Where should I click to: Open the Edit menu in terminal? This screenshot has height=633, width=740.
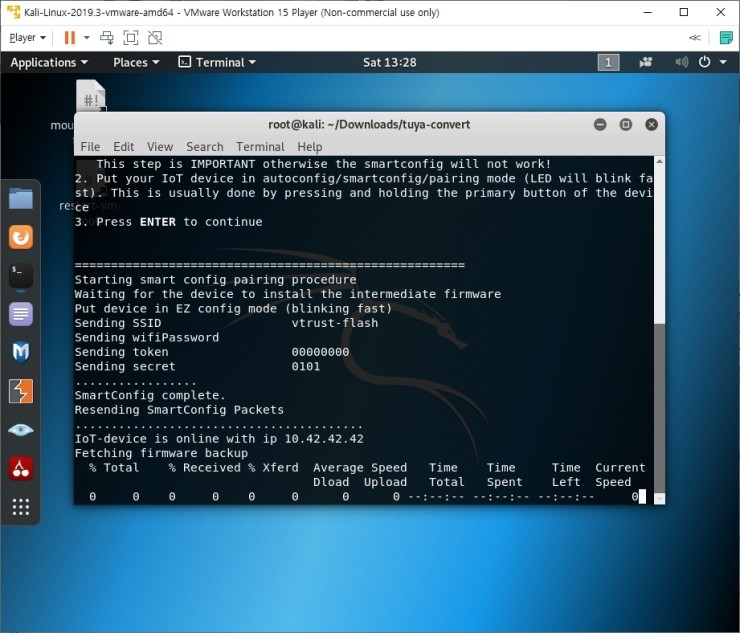[x=124, y=147]
